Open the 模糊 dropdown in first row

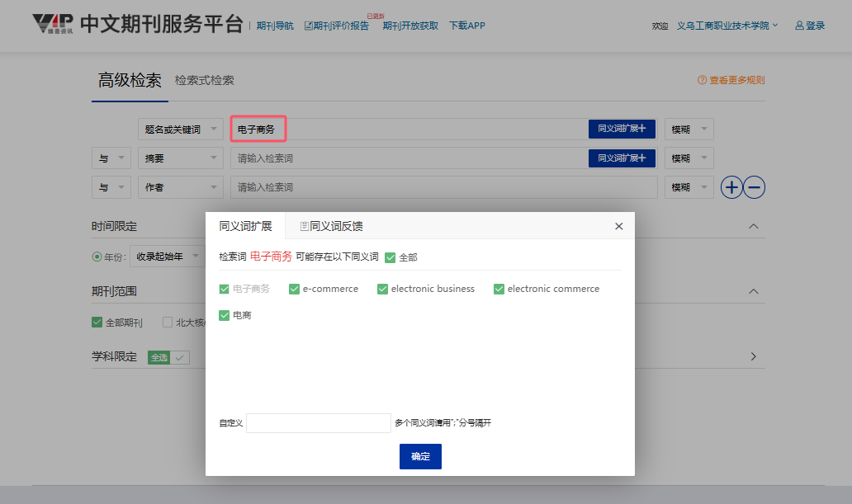click(x=689, y=130)
